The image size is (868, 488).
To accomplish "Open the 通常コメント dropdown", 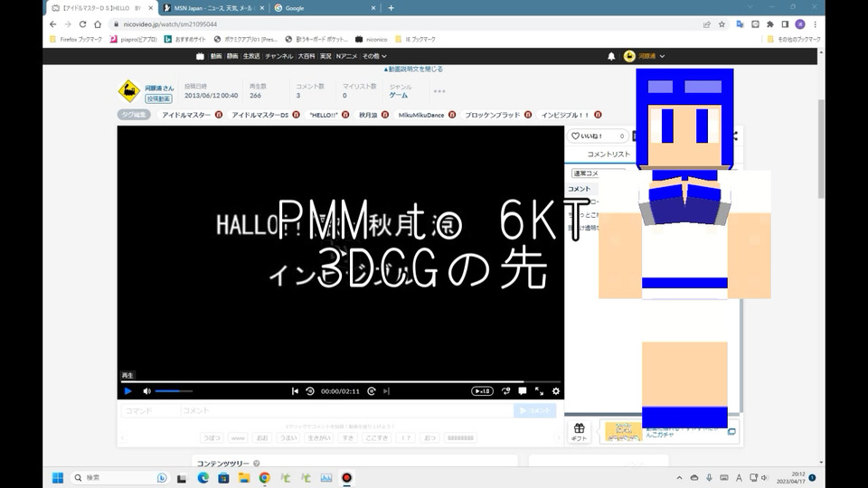I will tap(599, 174).
